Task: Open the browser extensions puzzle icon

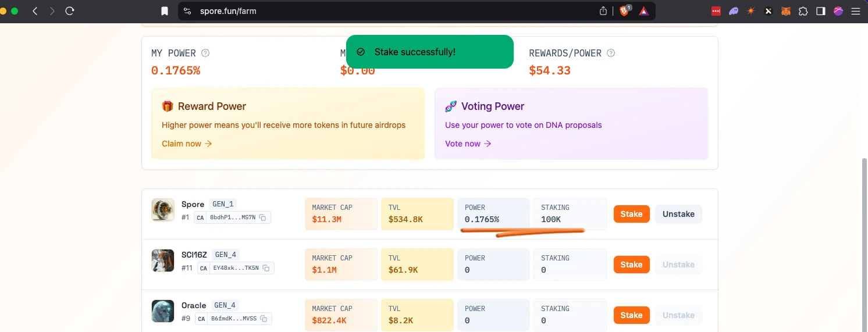Action: (x=803, y=11)
